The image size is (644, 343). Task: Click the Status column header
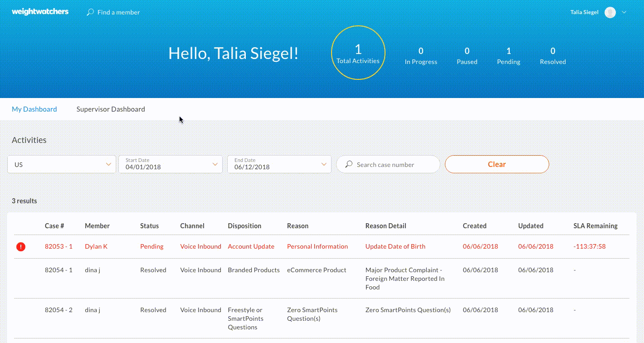tap(150, 225)
